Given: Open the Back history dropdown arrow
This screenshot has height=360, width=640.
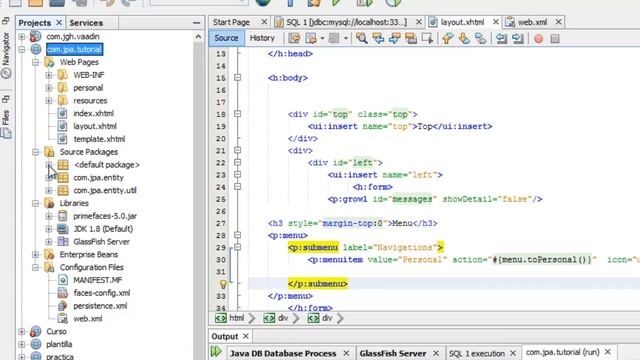Looking at the screenshot, I should click(322, 38).
